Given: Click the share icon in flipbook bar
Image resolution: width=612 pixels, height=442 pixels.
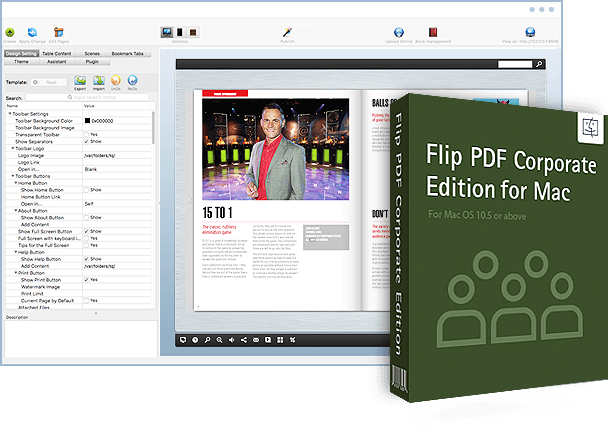Looking at the screenshot, I should coord(244,340).
